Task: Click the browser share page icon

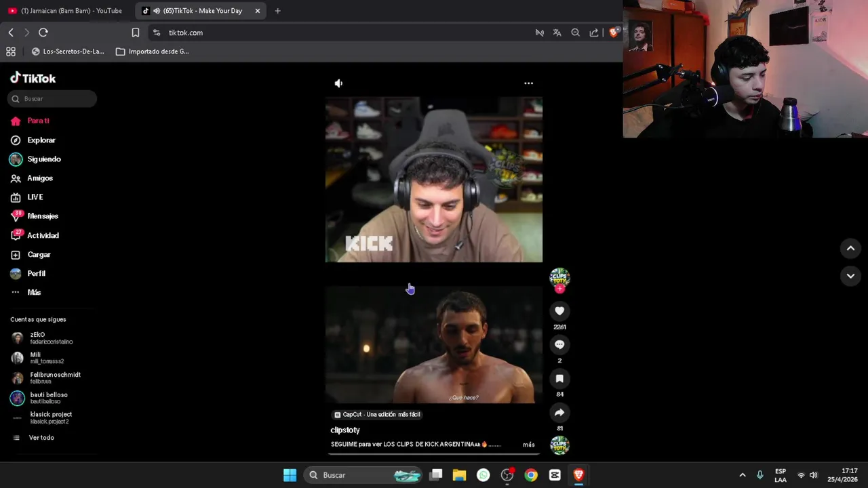Action: (594, 33)
